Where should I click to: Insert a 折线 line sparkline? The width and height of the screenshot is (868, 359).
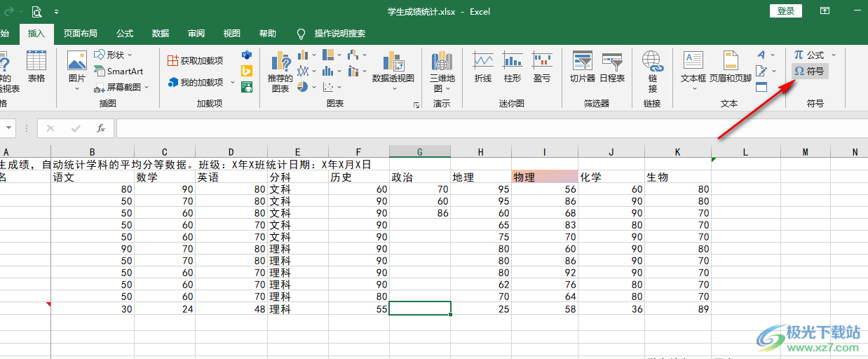point(483,67)
